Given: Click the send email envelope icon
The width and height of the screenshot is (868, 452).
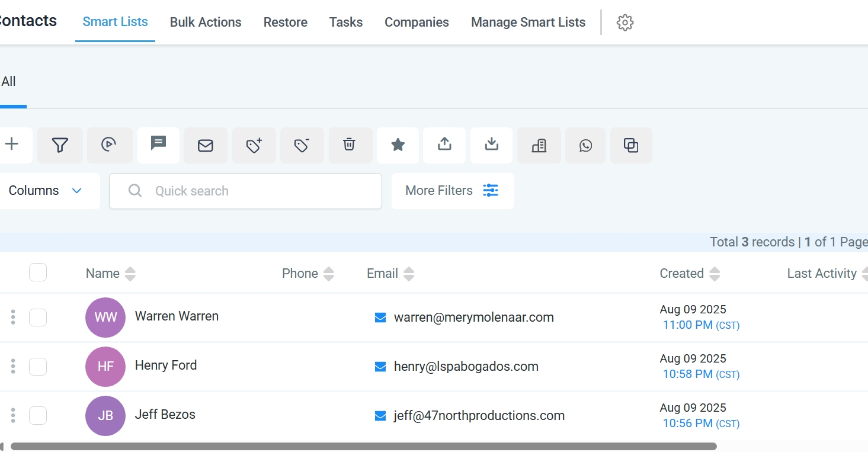Looking at the screenshot, I should tap(206, 145).
